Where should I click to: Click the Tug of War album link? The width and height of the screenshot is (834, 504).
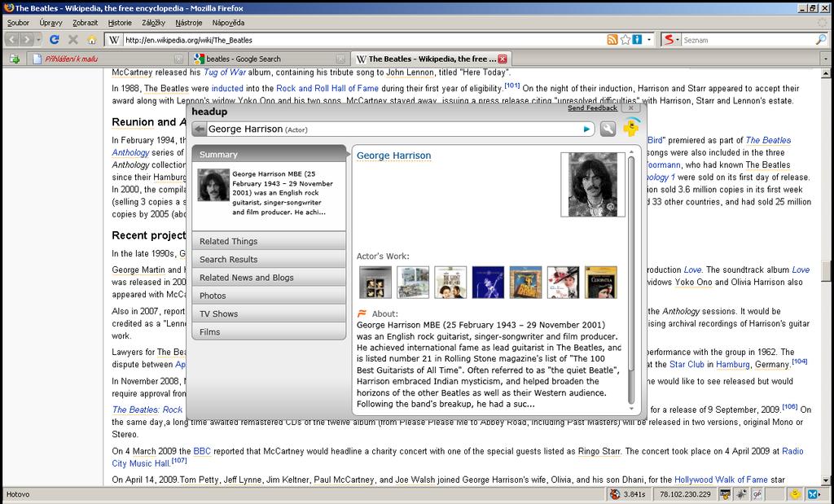(224, 72)
